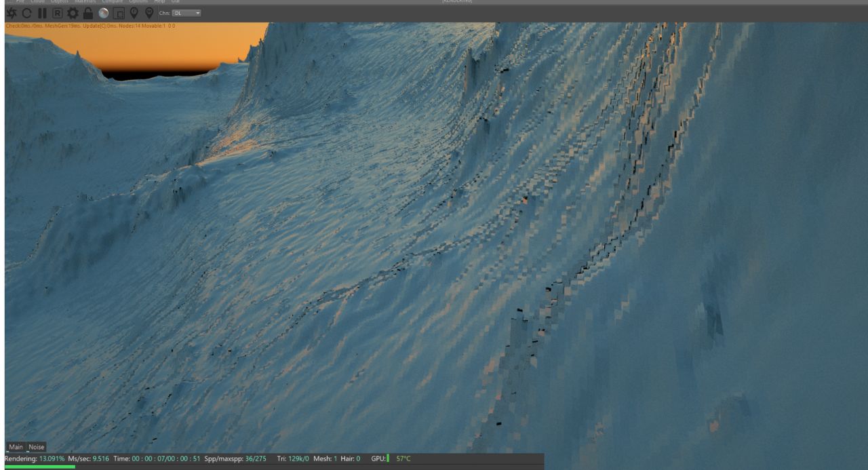Open the Chn channel dropdown showing DL
Viewport: 868px width, 470px height.
click(186, 13)
